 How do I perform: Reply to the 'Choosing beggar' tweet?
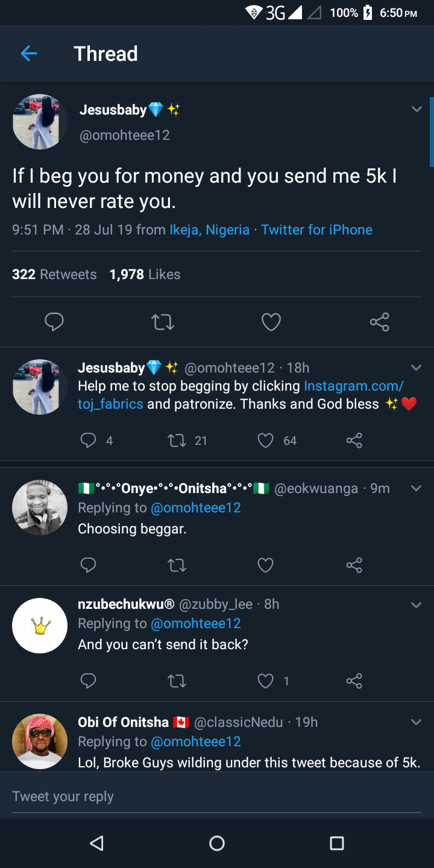[x=89, y=565]
